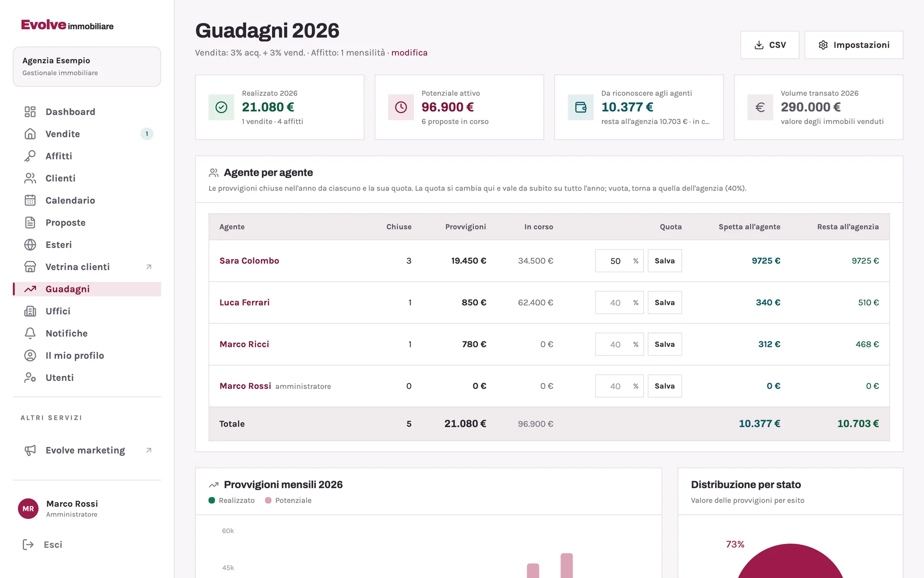Click the Calendario calendar icon

point(30,201)
